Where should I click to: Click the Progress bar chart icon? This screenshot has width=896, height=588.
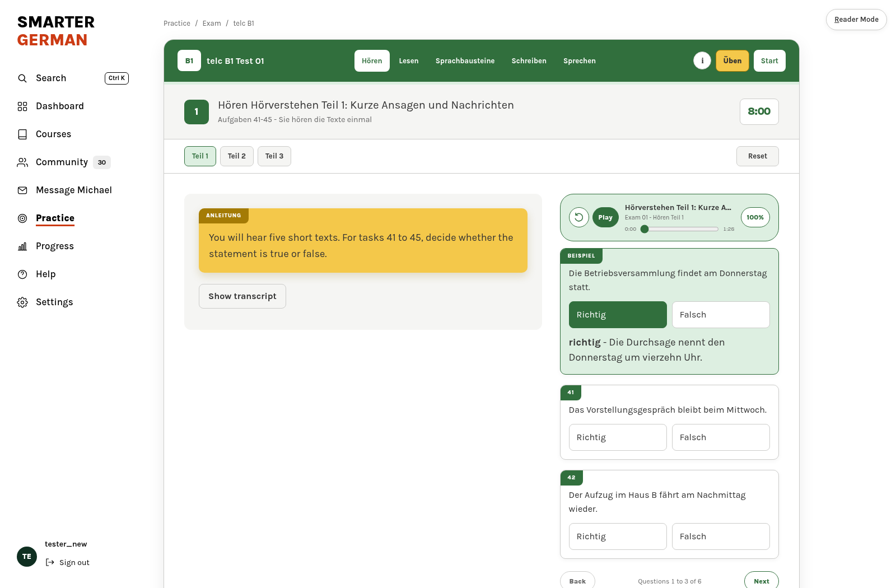22,246
